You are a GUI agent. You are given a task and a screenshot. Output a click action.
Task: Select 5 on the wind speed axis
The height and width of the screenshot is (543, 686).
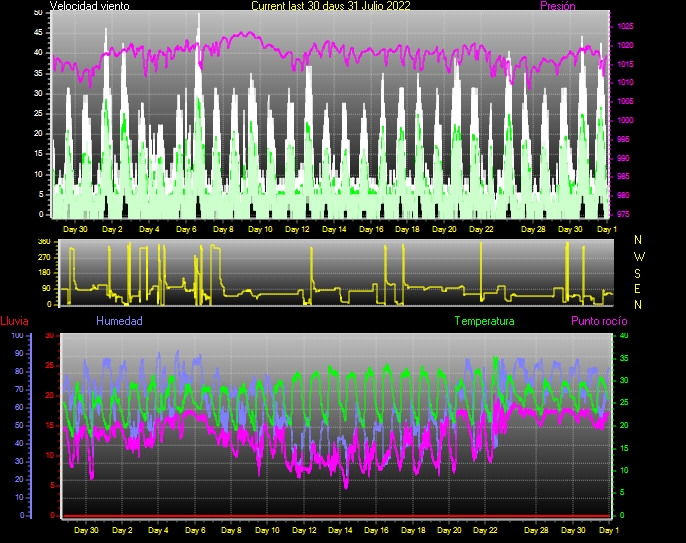pos(41,194)
